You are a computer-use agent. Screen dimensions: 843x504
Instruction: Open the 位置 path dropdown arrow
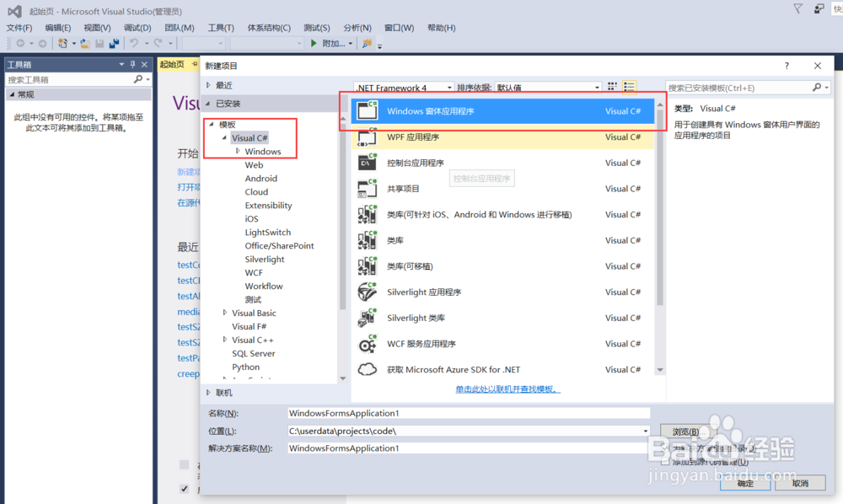[645, 431]
